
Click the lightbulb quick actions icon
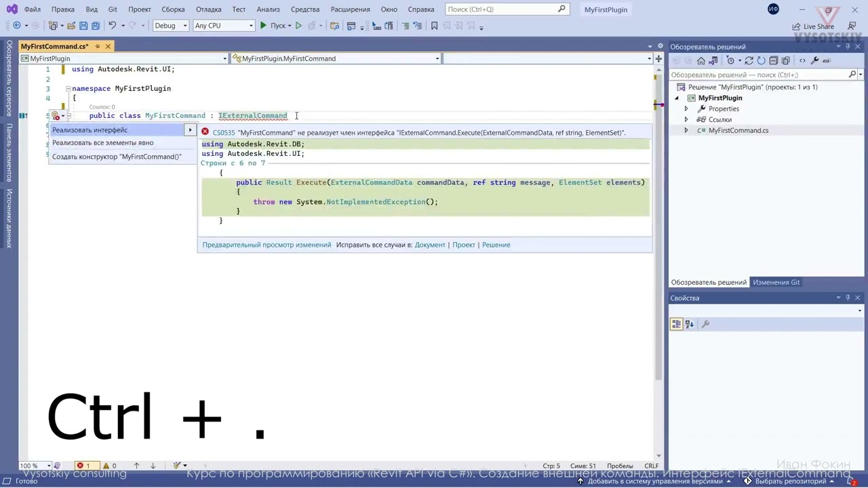pyautogui.click(x=56, y=116)
